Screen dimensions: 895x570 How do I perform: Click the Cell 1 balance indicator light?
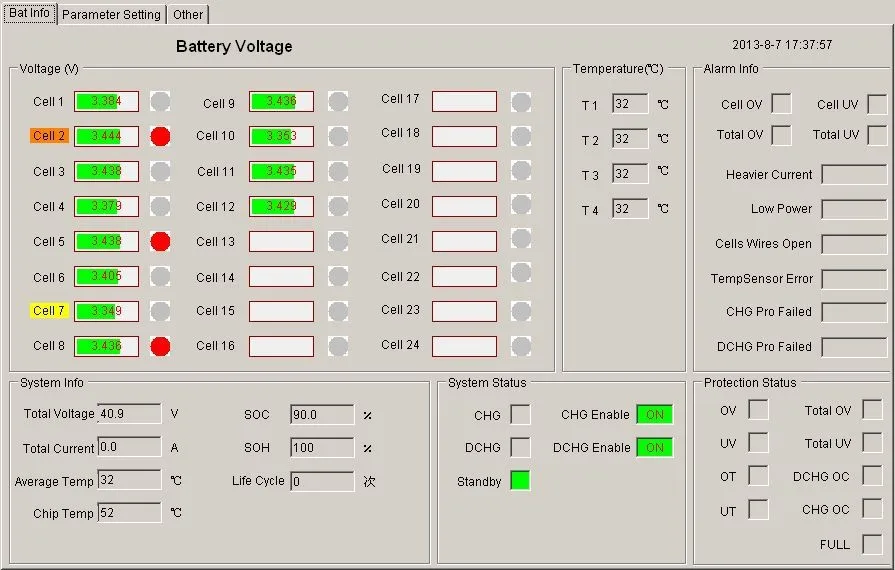[160, 102]
